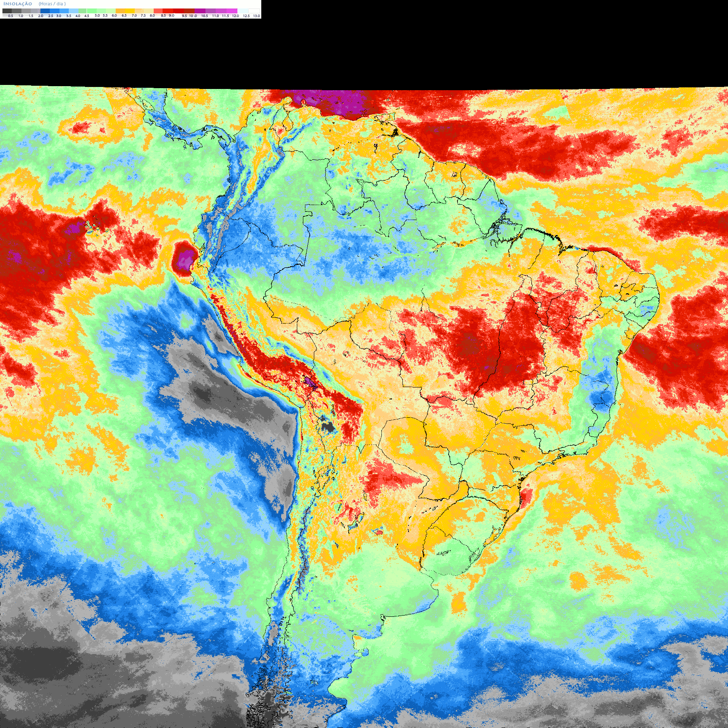Click the 5.5 legend value
This screenshot has width=728, height=728.
click(x=105, y=15)
